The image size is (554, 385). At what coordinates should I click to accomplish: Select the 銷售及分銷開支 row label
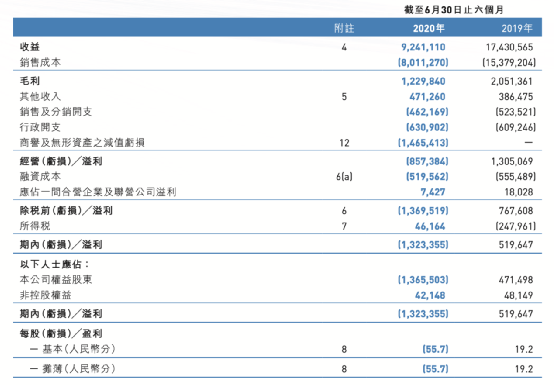point(56,112)
